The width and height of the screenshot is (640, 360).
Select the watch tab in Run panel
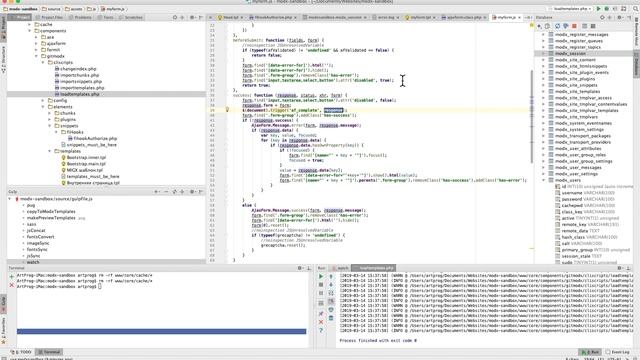(x=340, y=268)
